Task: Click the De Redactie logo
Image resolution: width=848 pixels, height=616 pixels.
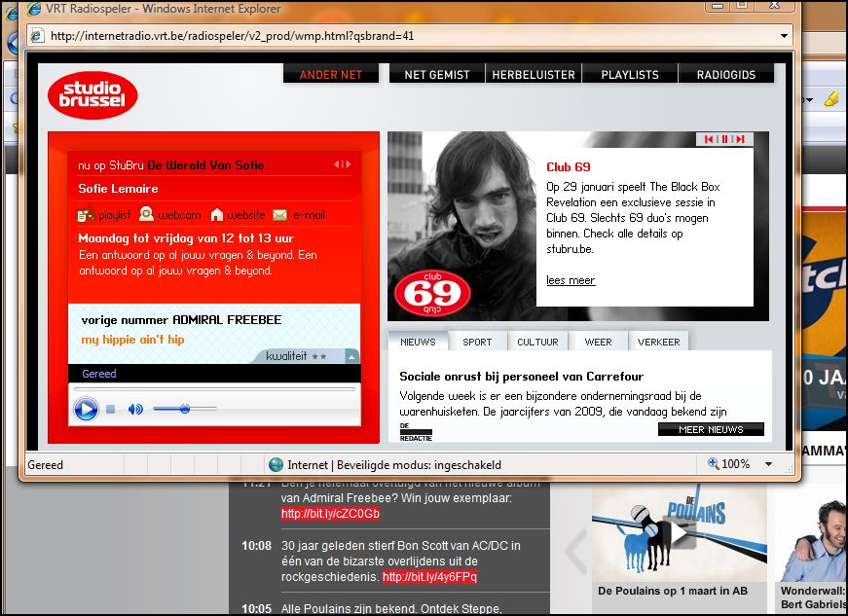Action: pyautogui.click(x=416, y=432)
